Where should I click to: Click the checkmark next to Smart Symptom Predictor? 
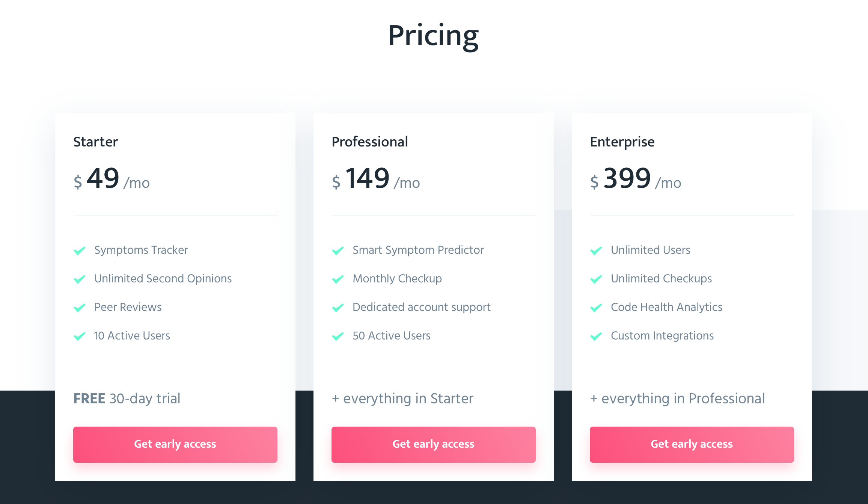pyautogui.click(x=338, y=250)
